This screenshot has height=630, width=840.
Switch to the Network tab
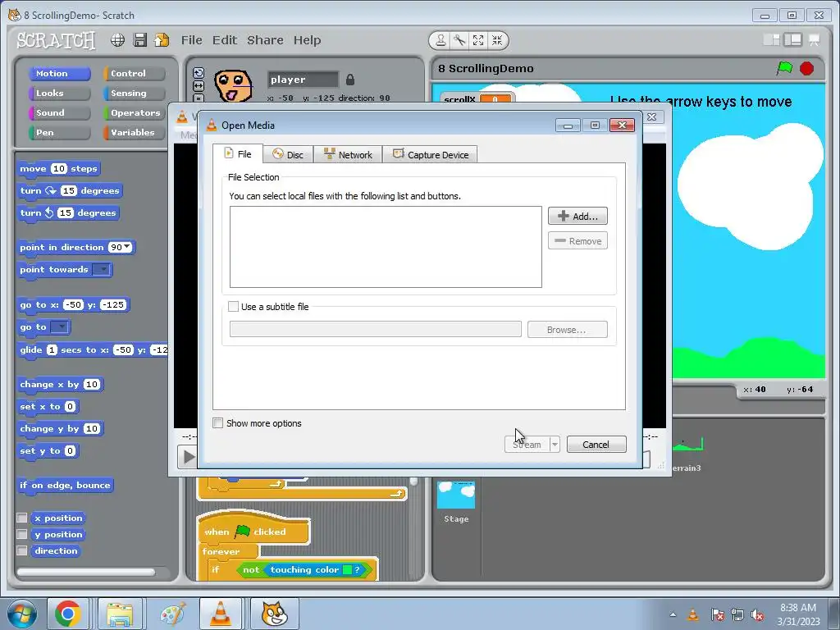coord(348,155)
